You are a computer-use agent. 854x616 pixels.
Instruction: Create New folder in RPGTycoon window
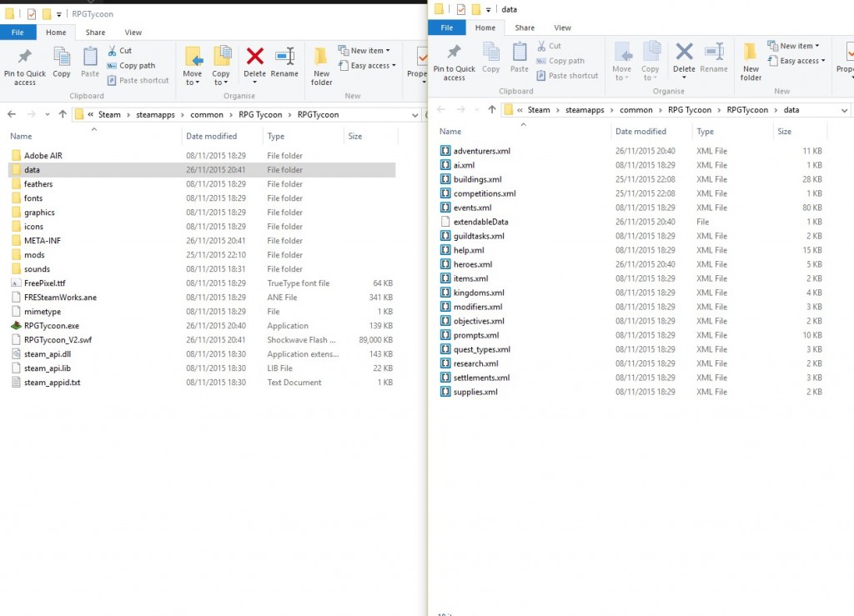pos(321,66)
